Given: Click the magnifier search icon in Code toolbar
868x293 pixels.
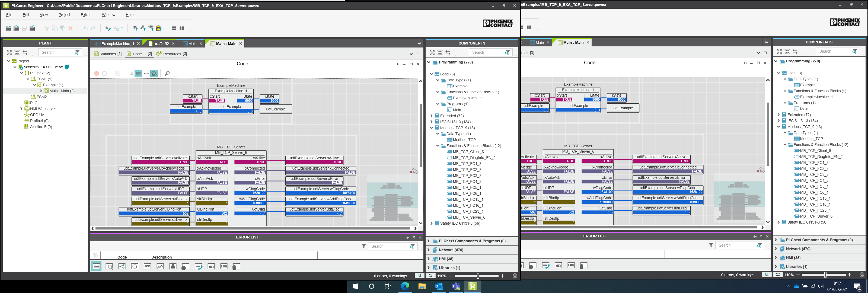Looking at the screenshot, I should pyautogui.click(x=167, y=74).
